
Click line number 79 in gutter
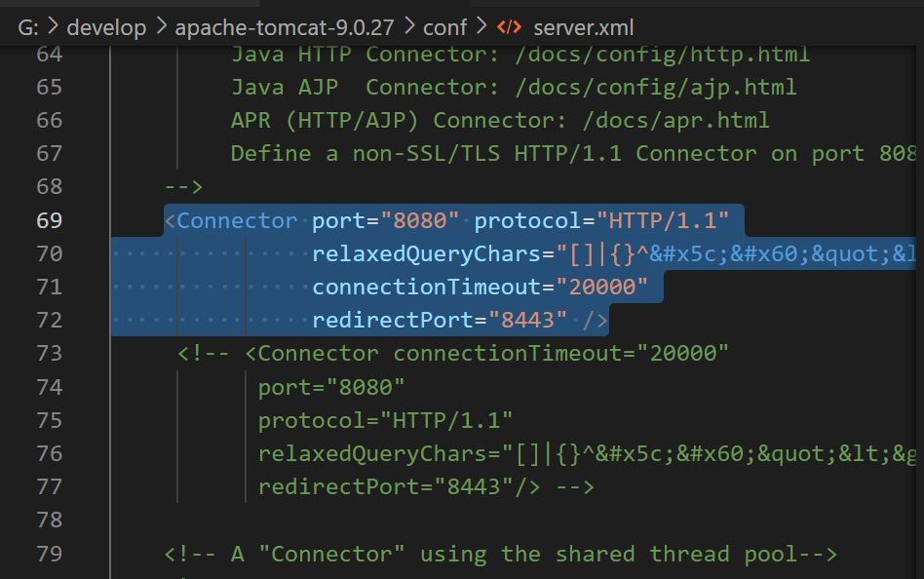pos(50,554)
